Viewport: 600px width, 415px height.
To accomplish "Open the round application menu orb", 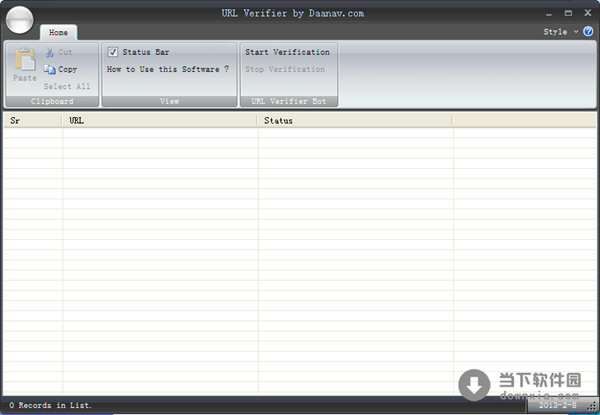I will (20, 20).
